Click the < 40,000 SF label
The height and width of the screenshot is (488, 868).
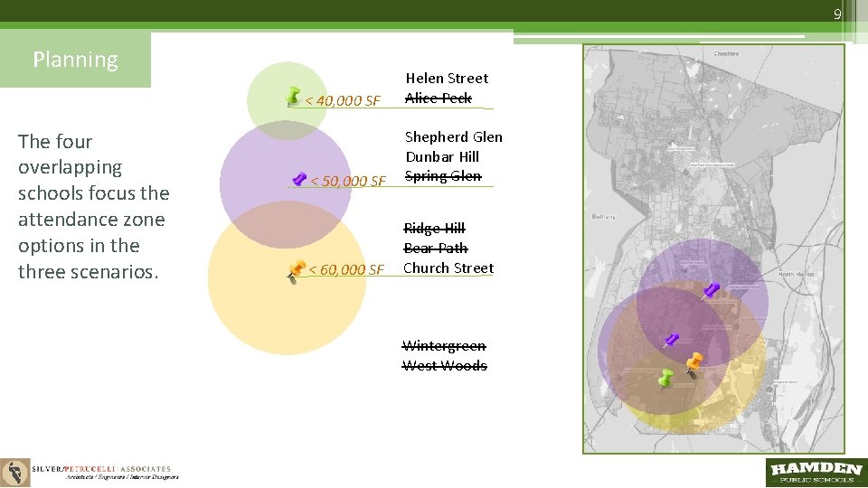[343, 100]
